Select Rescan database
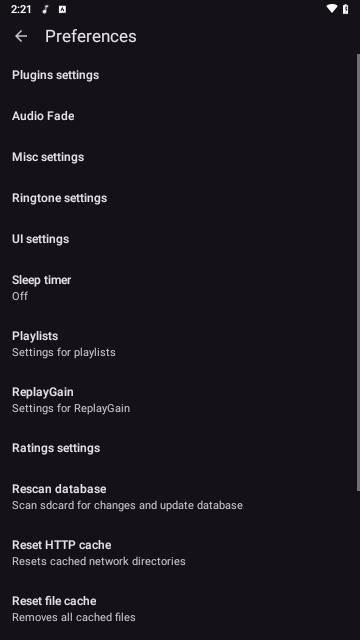 coord(178,497)
